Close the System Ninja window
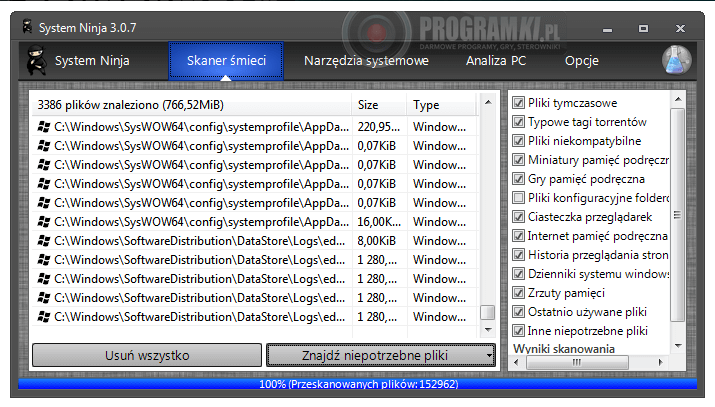 coord(680,28)
